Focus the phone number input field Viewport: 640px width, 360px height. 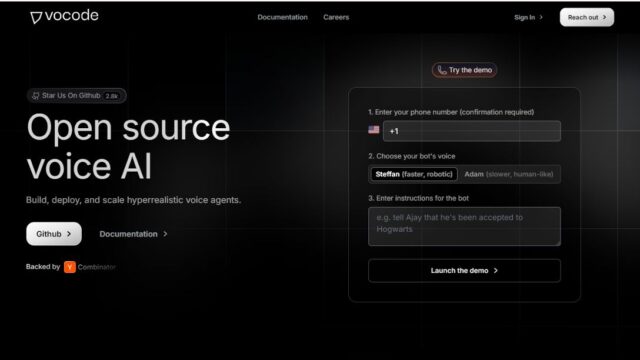472,131
